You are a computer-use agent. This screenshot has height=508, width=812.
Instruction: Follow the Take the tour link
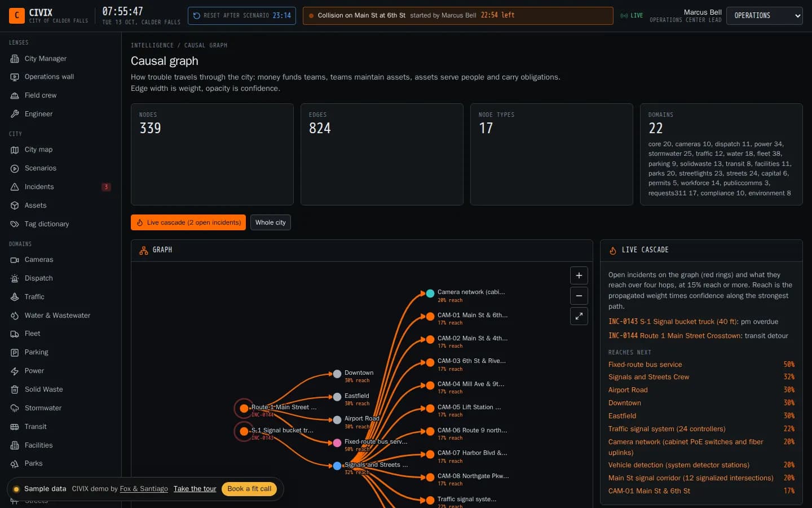click(195, 489)
